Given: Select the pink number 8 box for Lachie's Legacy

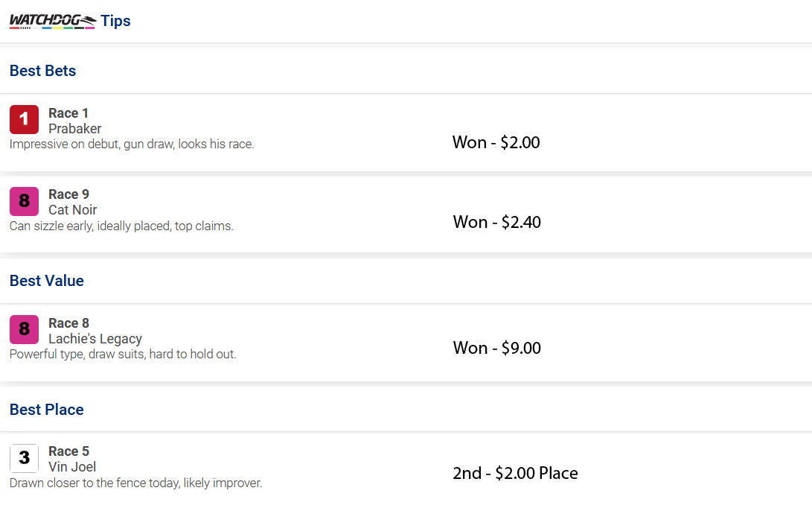Looking at the screenshot, I should point(25,329).
